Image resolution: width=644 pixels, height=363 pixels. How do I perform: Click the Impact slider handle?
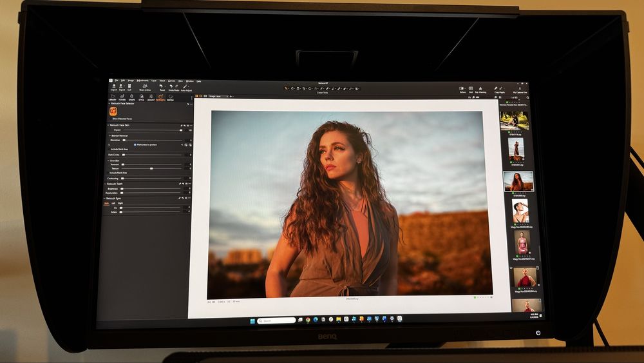pos(181,130)
